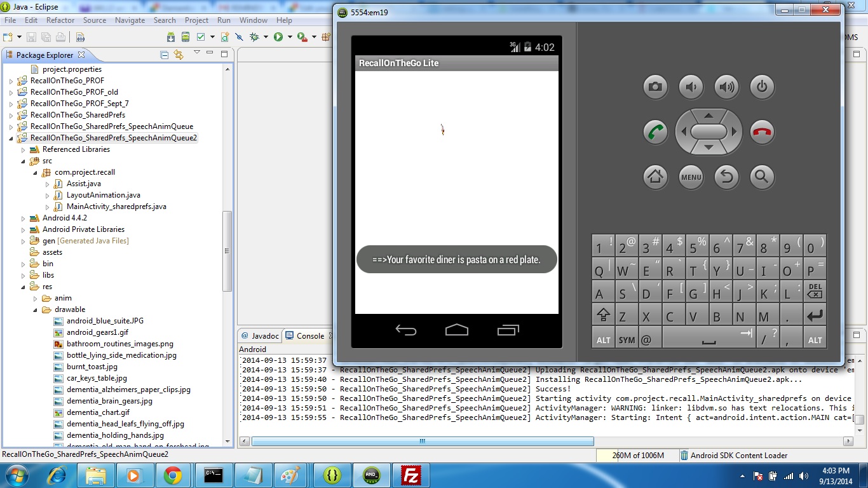Open the File menu

coord(10,20)
